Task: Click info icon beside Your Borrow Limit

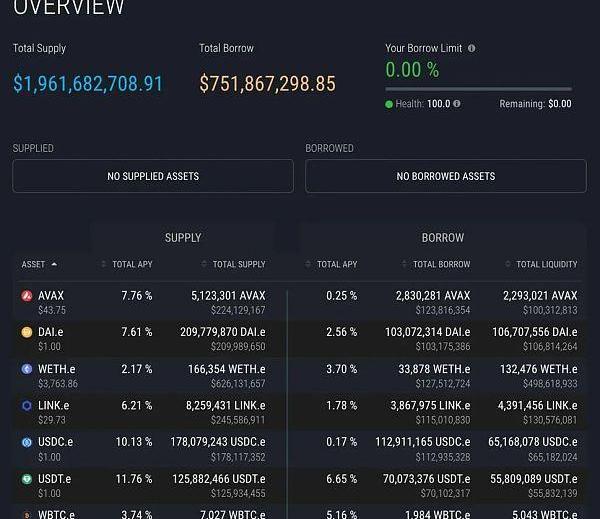Action: click(x=472, y=48)
